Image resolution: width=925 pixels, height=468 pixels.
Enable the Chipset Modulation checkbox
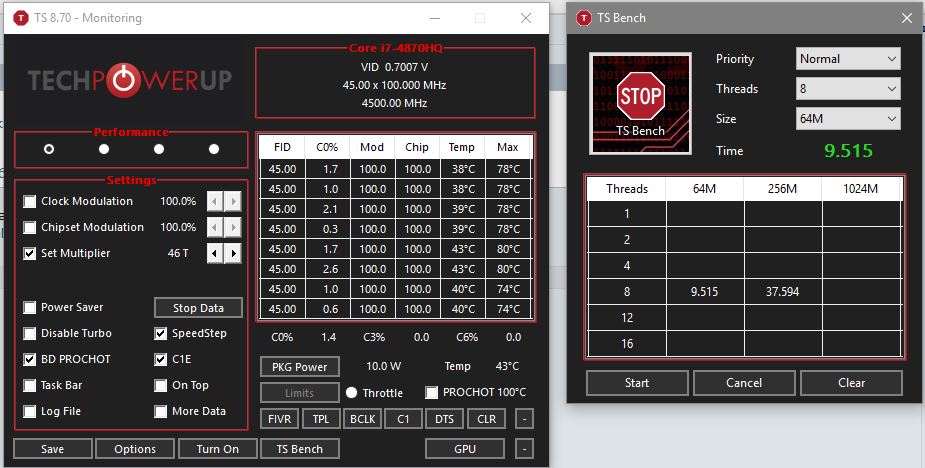29,227
